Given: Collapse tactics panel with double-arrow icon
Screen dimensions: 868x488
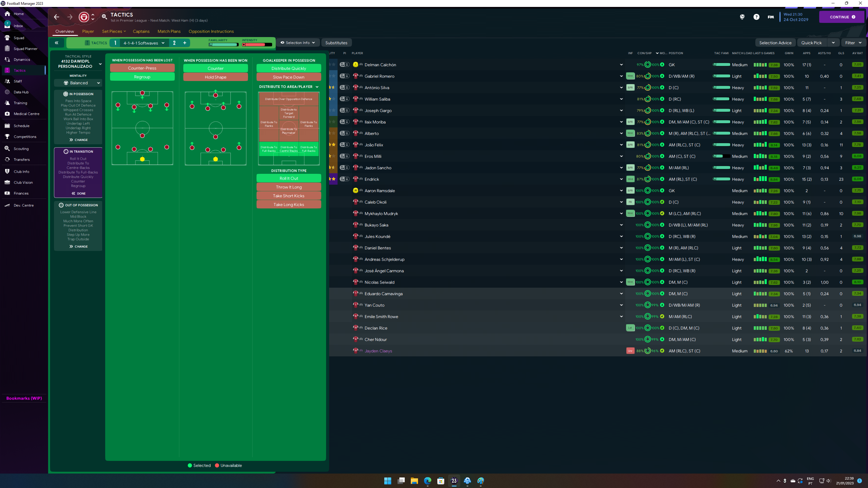Looking at the screenshot, I should coord(57,43).
